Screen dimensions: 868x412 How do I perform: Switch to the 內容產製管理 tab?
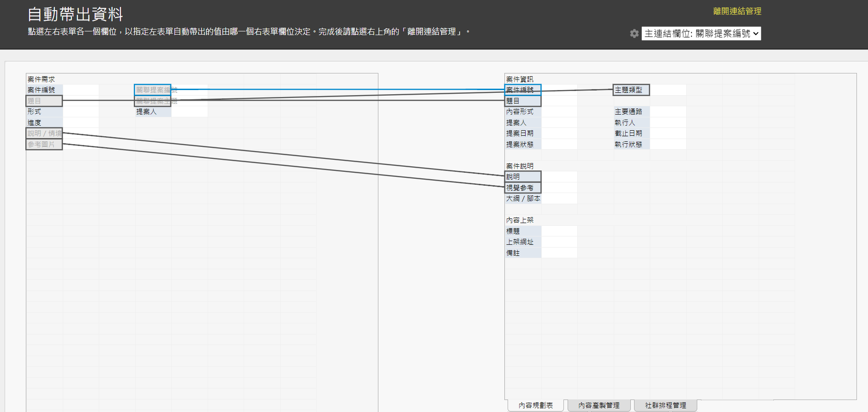point(599,405)
